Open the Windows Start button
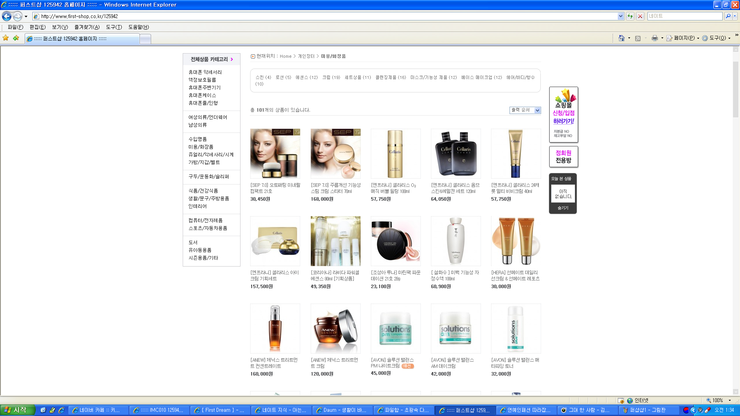 17,410
